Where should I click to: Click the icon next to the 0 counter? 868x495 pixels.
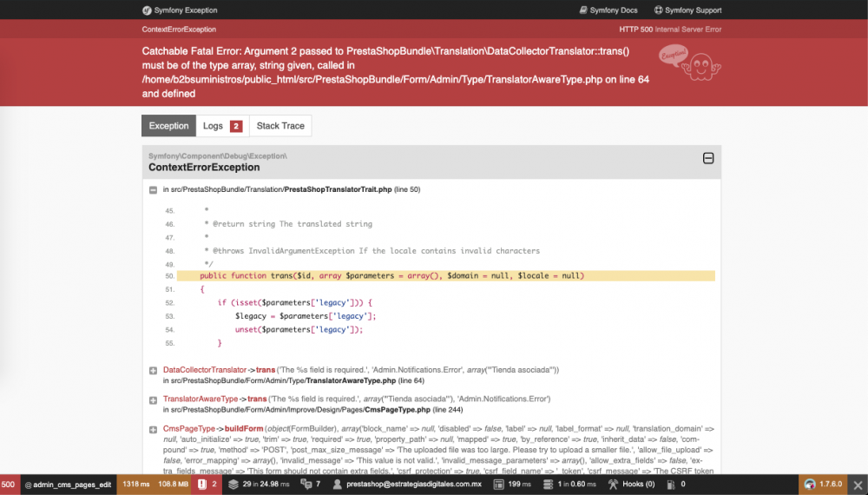click(671, 485)
